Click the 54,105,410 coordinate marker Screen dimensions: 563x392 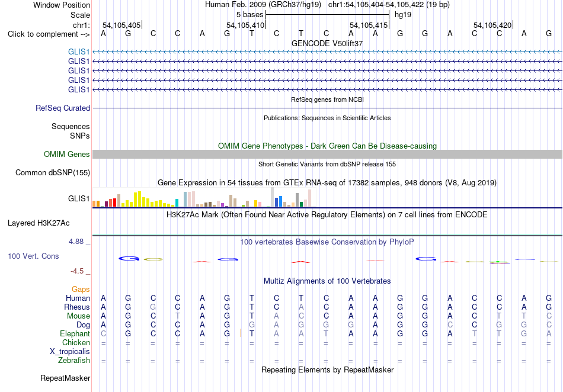245,25
